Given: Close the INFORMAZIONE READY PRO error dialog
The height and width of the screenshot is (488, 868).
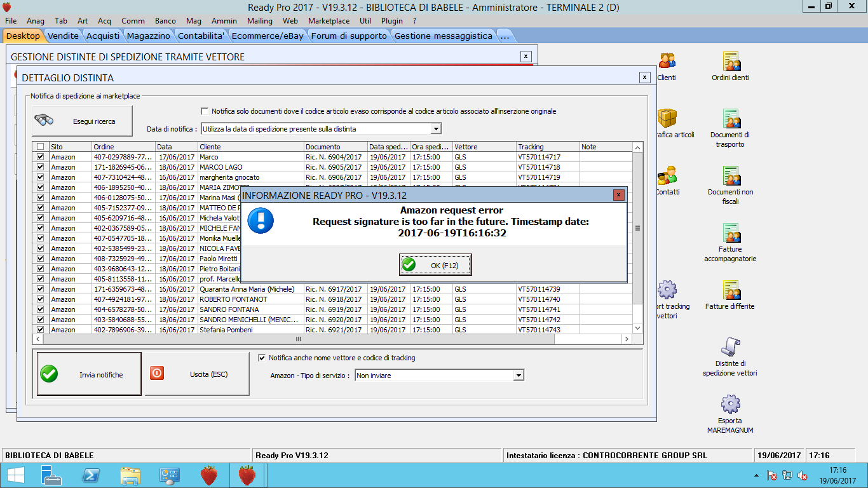Looking at the screenshot, I should coord(618,195).
